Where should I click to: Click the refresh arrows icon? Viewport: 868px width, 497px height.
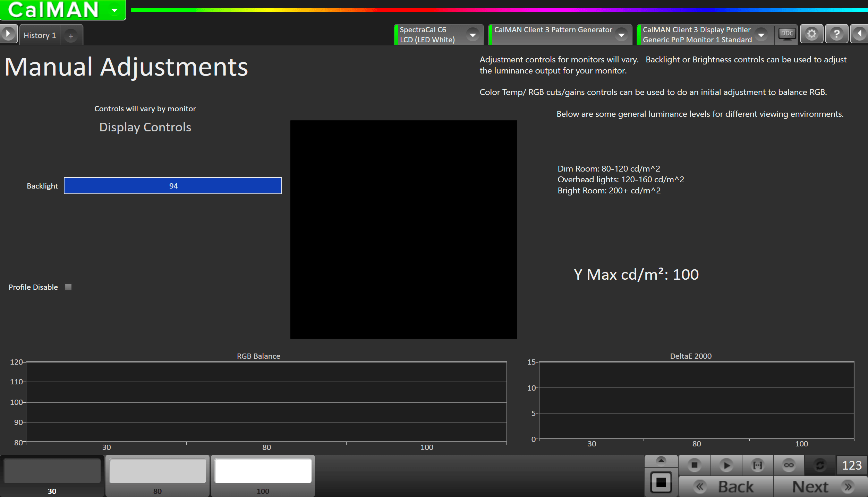click(x=820, y=465)
